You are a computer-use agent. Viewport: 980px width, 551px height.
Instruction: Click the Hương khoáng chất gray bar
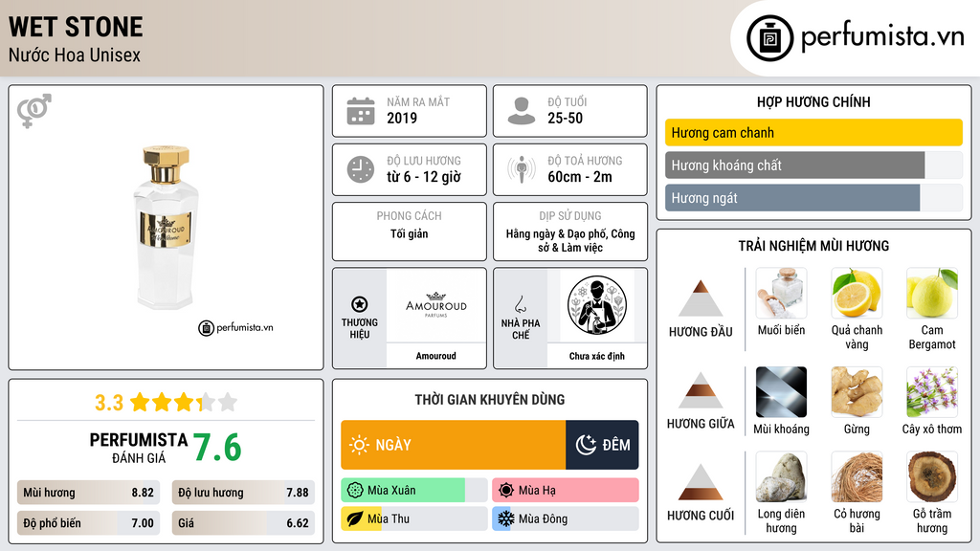(813, 165)
